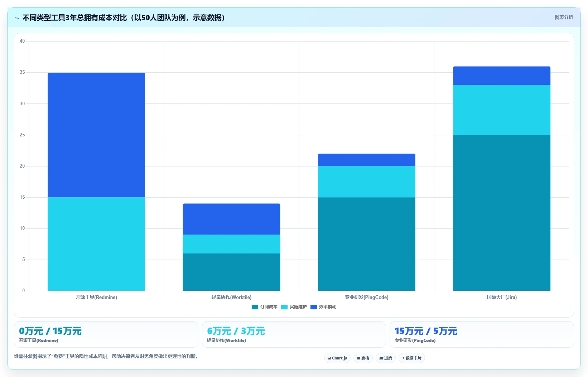
Task: Toggle the 效率损耗 legend entry
Action: click(x=323, y=307)
